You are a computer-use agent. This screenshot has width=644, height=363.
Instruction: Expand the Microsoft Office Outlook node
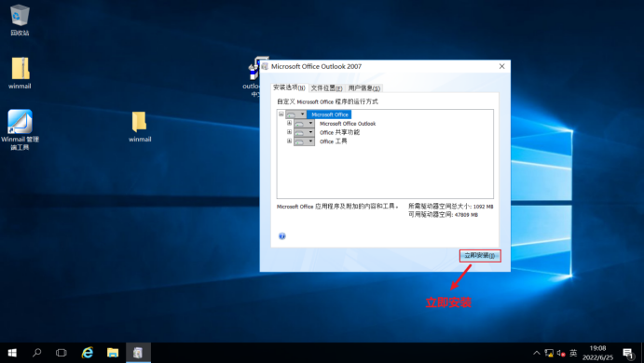(289, 123)
